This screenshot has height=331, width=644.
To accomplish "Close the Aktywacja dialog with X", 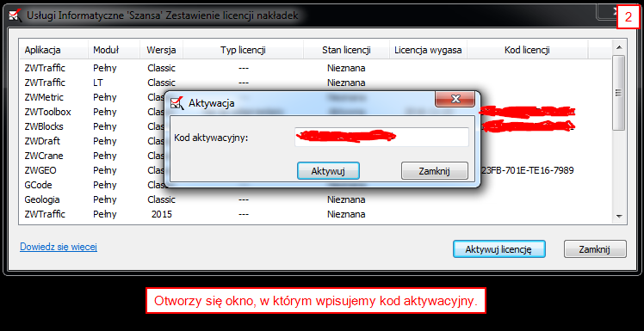I will point(455,99).
